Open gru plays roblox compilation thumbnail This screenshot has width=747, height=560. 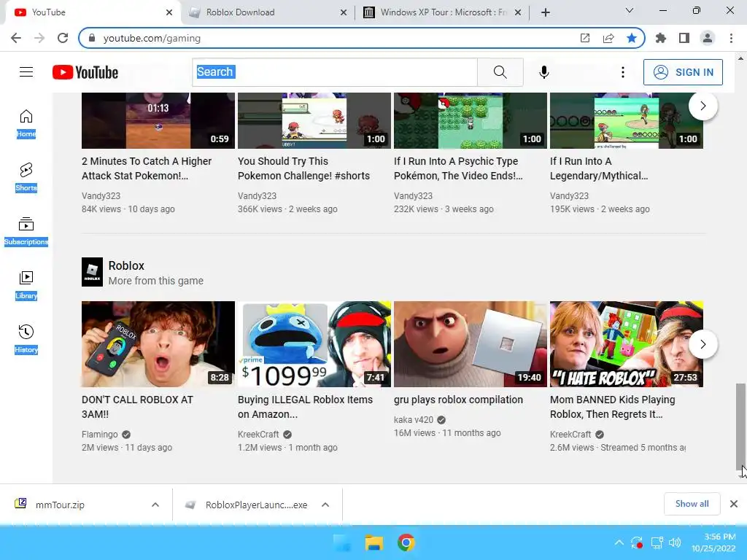471,344
